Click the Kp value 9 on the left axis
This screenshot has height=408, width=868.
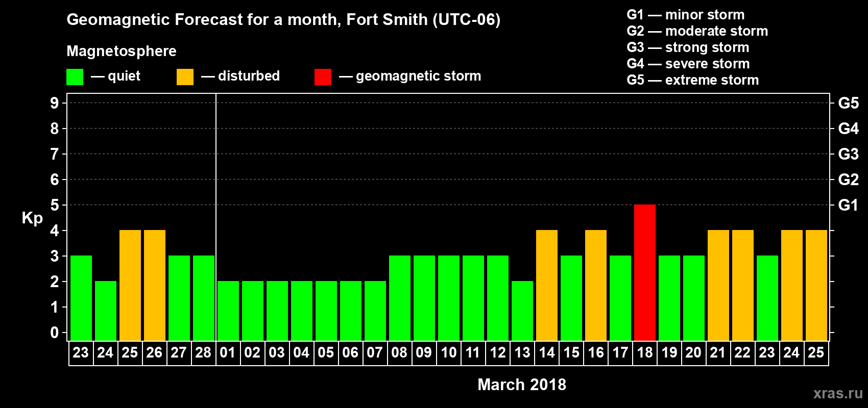(55, 103)
